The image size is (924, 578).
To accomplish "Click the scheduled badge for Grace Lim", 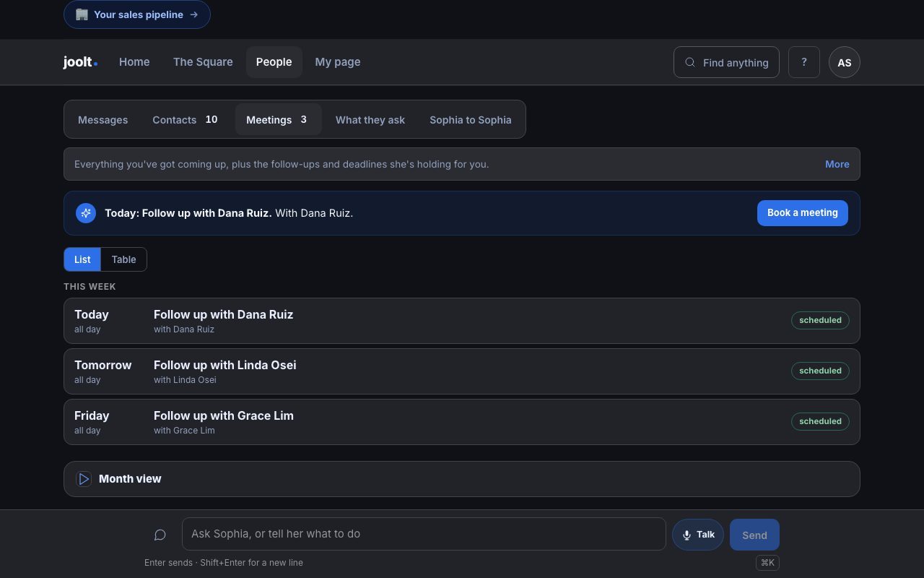I will (820, 421).
